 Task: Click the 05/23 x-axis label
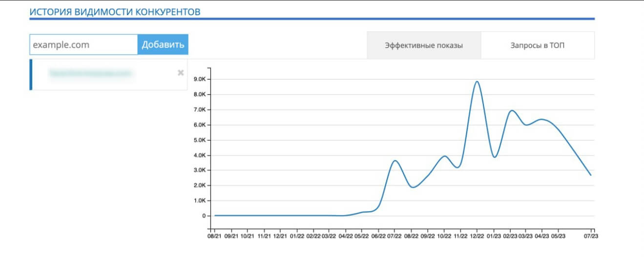click(559, 236)
